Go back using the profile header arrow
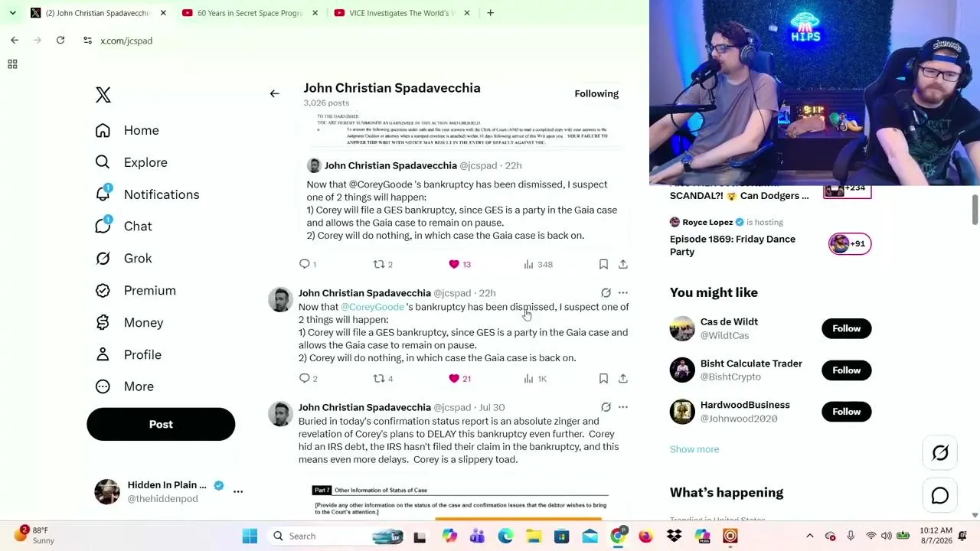980x551 pixels. click(274, 93)
